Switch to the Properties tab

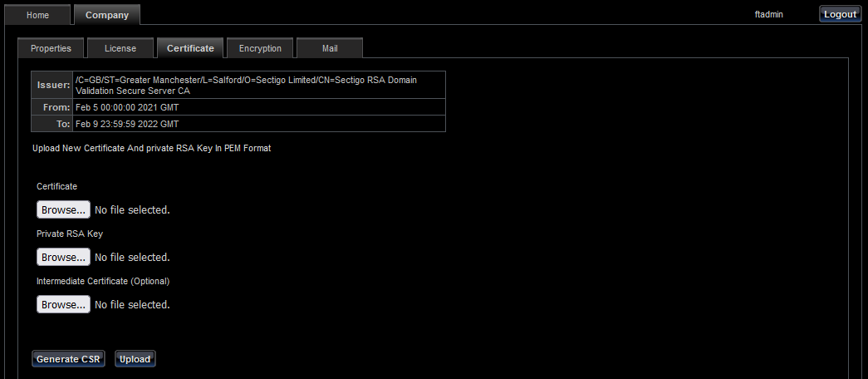51,48
